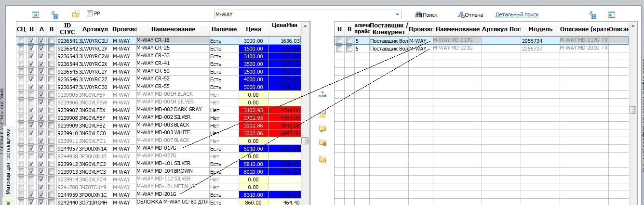Image resolution: width=644 pixels, height=205 pixels.
Task: Uncheck А checkbox for M-WAY CR-33 row
Action: 41,56
